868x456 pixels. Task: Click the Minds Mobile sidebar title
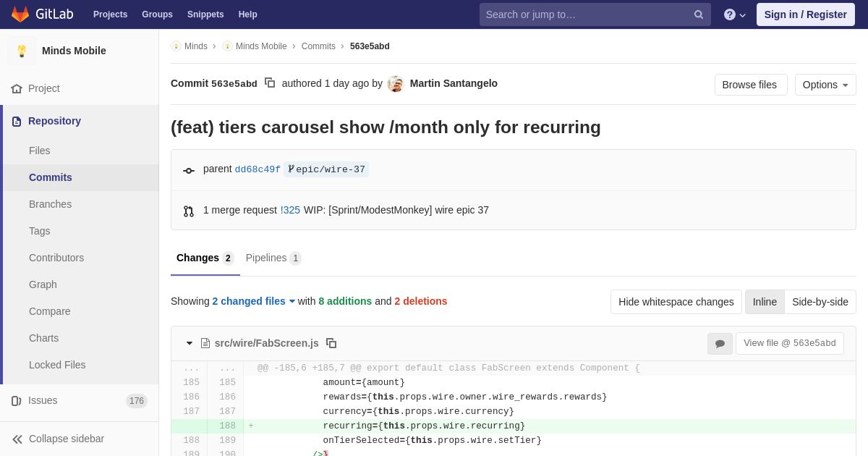pyautogui.click(x=74, y=51)
